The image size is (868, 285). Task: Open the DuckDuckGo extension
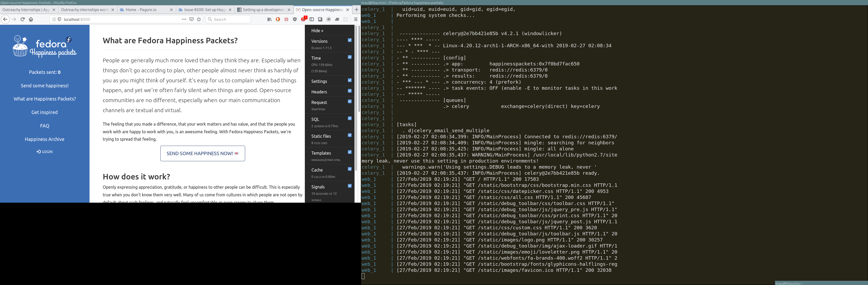tap(278, 20)
